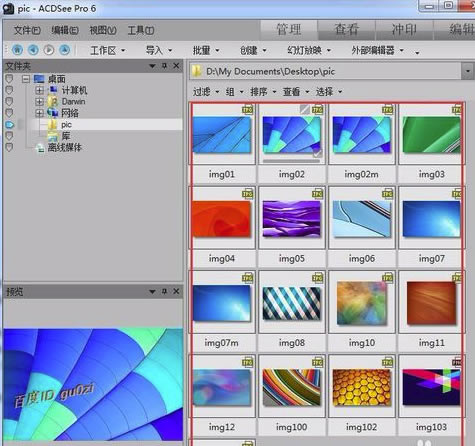Click the folder icon in the path bar
475x446 pixels.
[x=197, y=71]
